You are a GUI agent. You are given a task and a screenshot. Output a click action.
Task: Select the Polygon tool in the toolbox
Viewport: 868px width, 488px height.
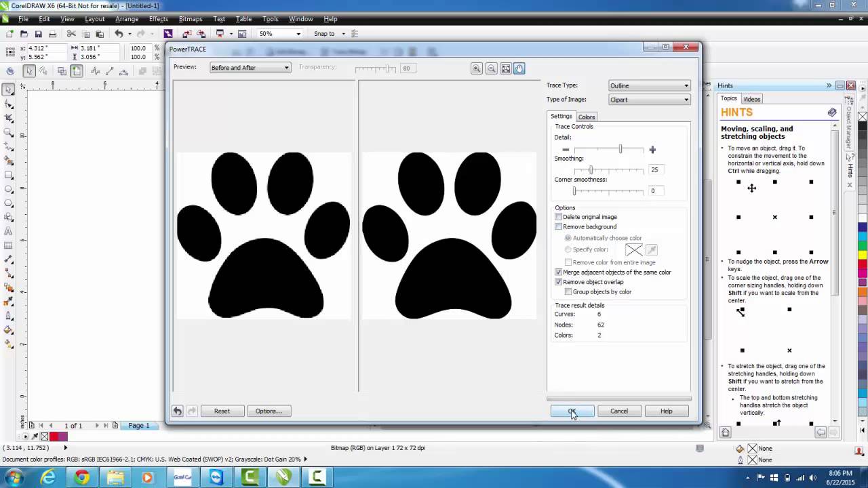tap(9, 203)
